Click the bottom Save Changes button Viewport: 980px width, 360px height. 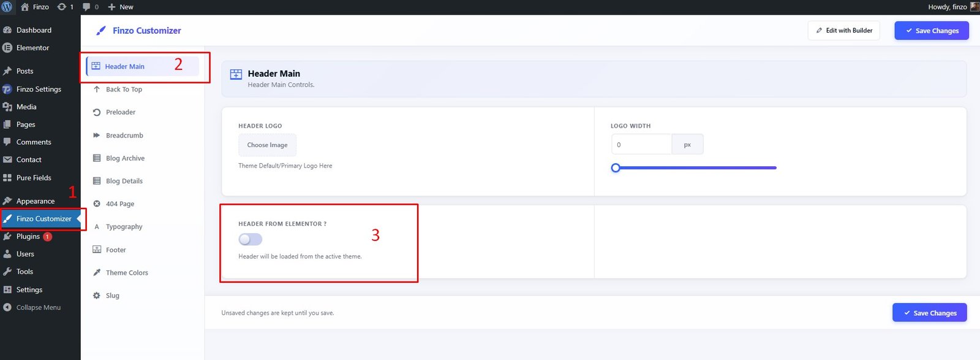pos(930,313)
